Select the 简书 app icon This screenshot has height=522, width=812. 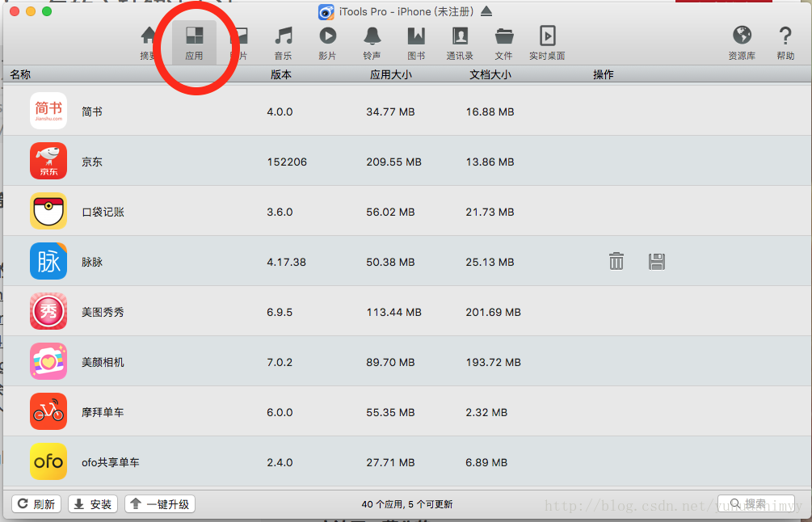48,111
